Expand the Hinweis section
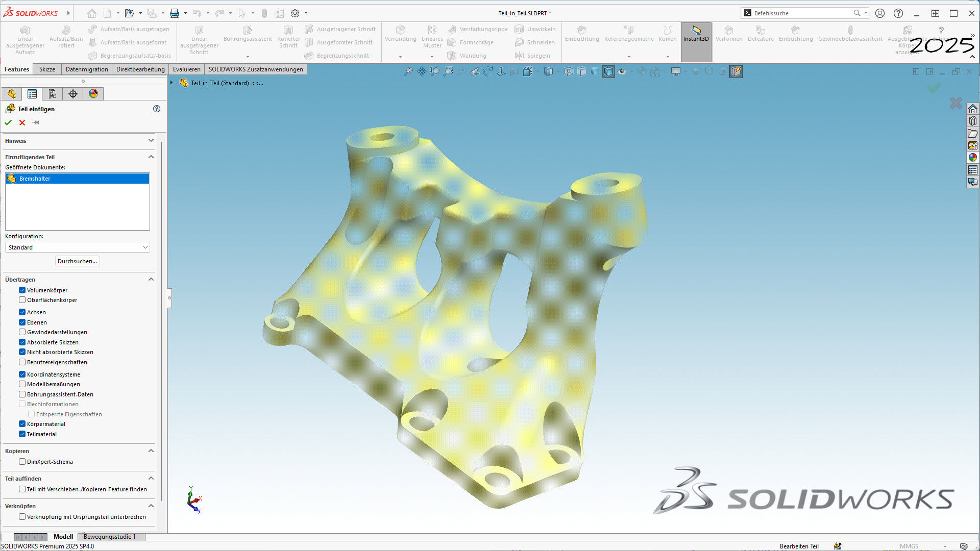Screen dimensions: 980x551 [151, 140]
